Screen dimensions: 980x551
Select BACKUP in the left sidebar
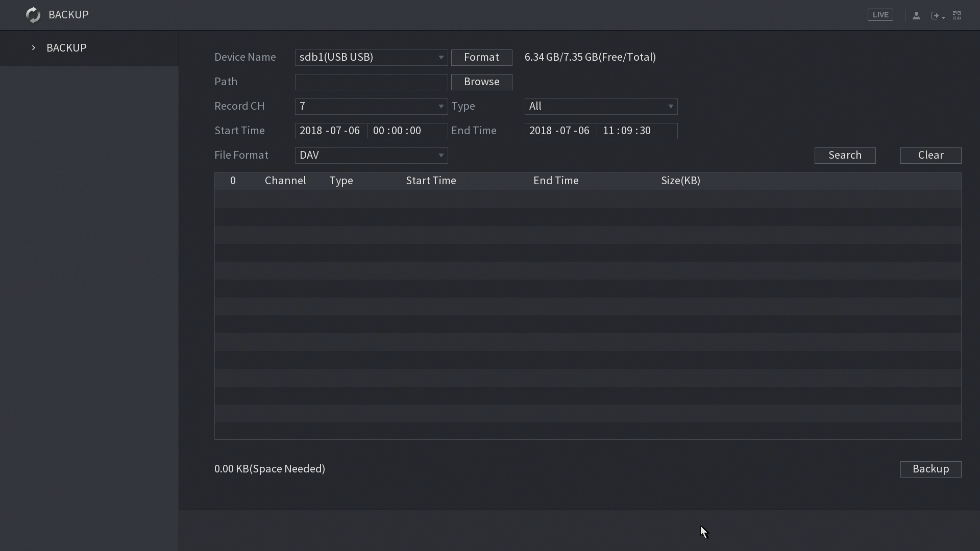click(66, 48)
